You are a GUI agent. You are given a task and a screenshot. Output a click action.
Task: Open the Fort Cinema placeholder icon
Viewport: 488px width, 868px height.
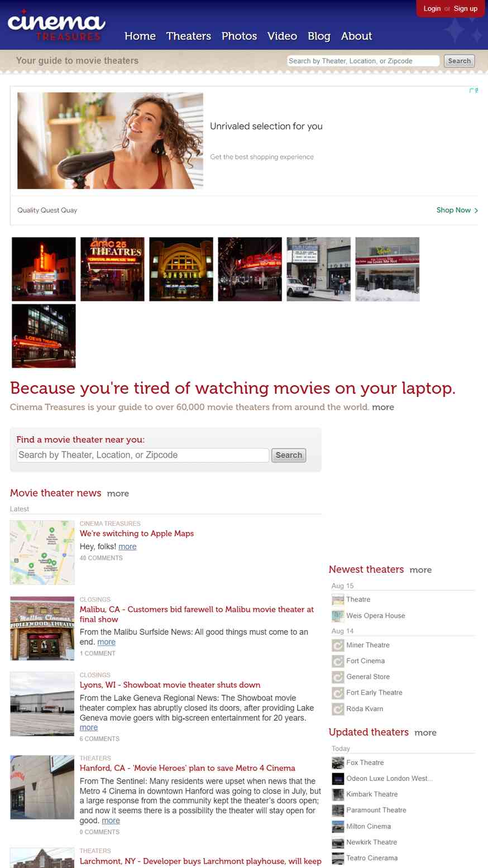[338, 661]
